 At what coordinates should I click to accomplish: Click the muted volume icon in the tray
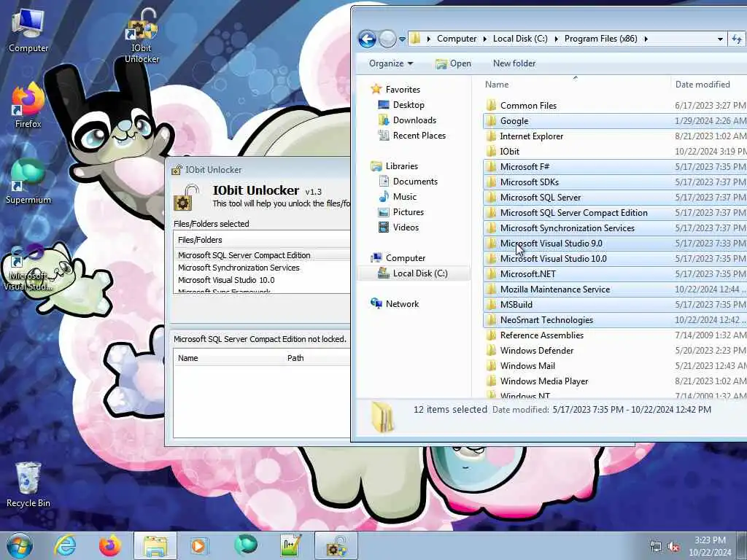[x=673, y=547]
